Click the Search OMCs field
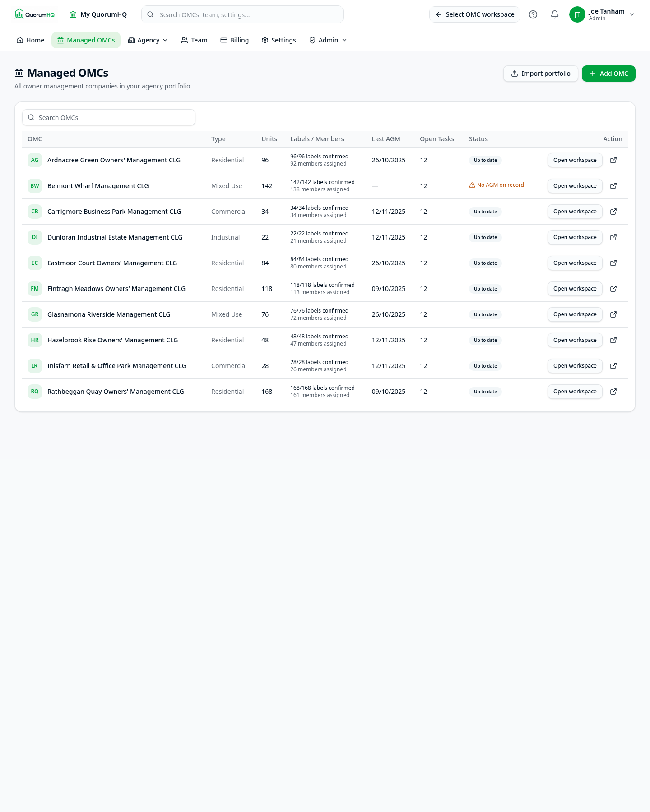The height and width of the screenshot is (812, 650). pos(109,117)
